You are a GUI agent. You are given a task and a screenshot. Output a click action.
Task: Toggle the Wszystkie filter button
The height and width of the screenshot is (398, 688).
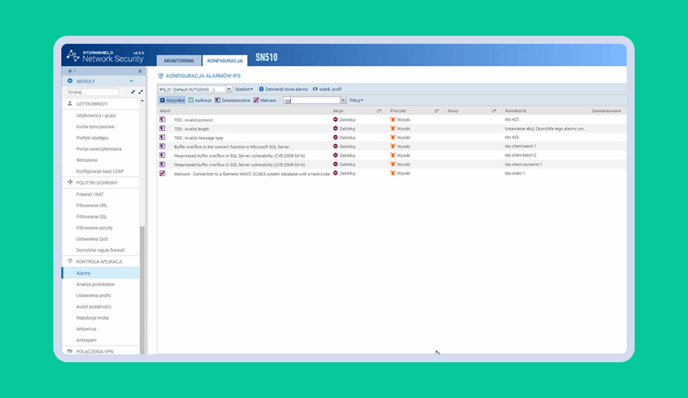[x=172, y=100]
